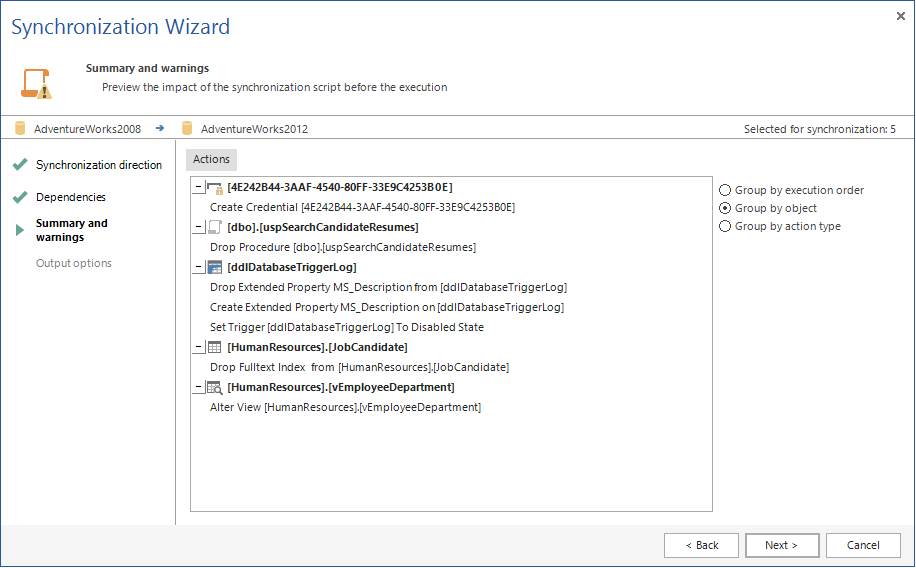Click the green checkmark next to Dependencies
Viewport: 916px width, 568px height.
pyautogui.click(x=20, y=197)
